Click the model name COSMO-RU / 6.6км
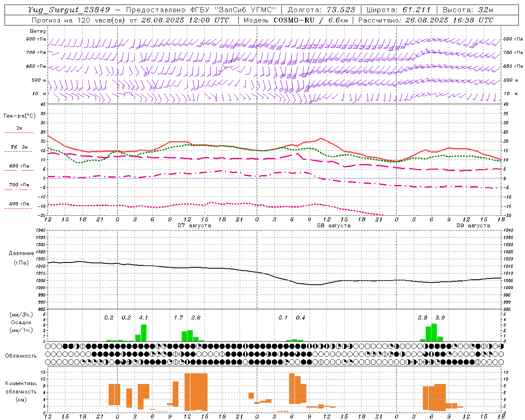The image size is (525, 420). (x=310, y=20)
